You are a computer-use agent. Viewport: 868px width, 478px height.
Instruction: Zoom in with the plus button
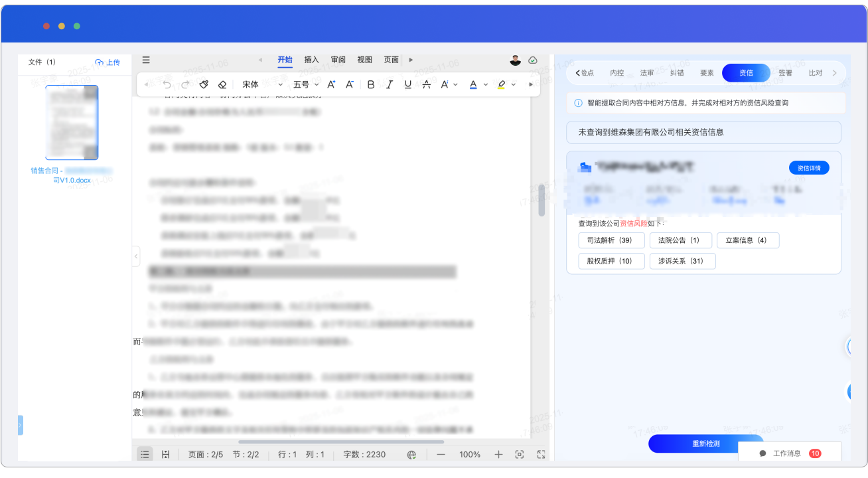tap(498, 455)
